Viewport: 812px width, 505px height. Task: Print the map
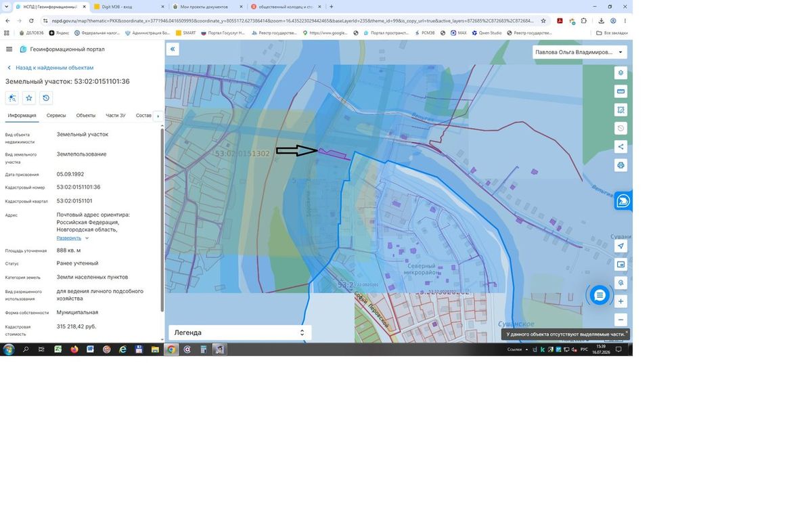(x=621, y=164)
